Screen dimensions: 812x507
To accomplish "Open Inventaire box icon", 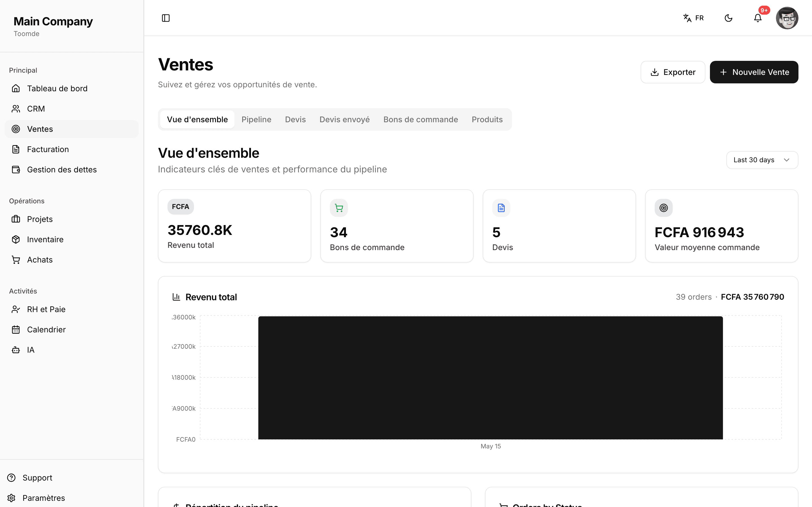I will coord(16,239).
